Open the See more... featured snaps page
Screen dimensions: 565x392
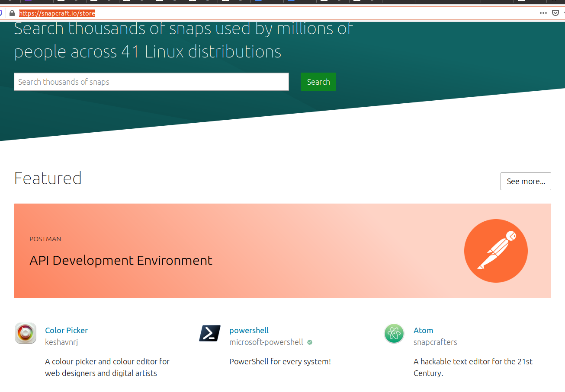(526, 181)
